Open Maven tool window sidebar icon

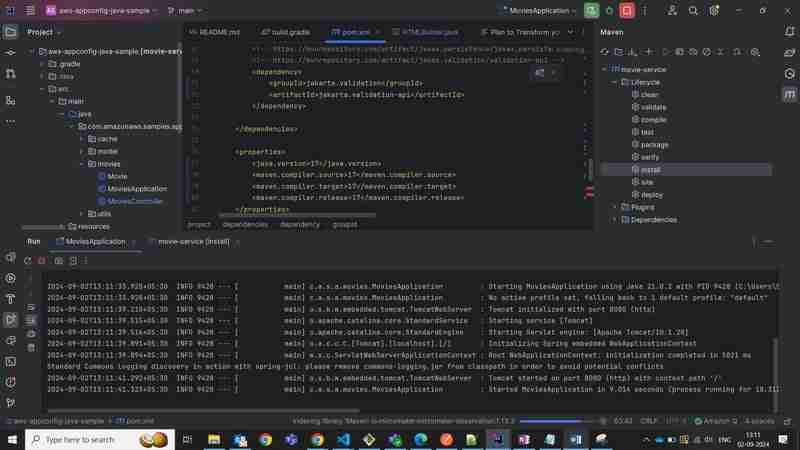pyautogui.click(x=789, y=95)
